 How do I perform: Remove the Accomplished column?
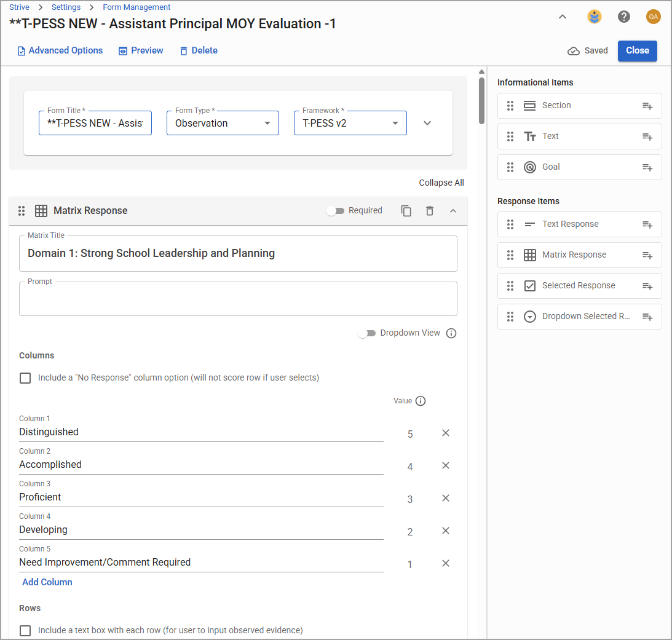click(446, 465)
